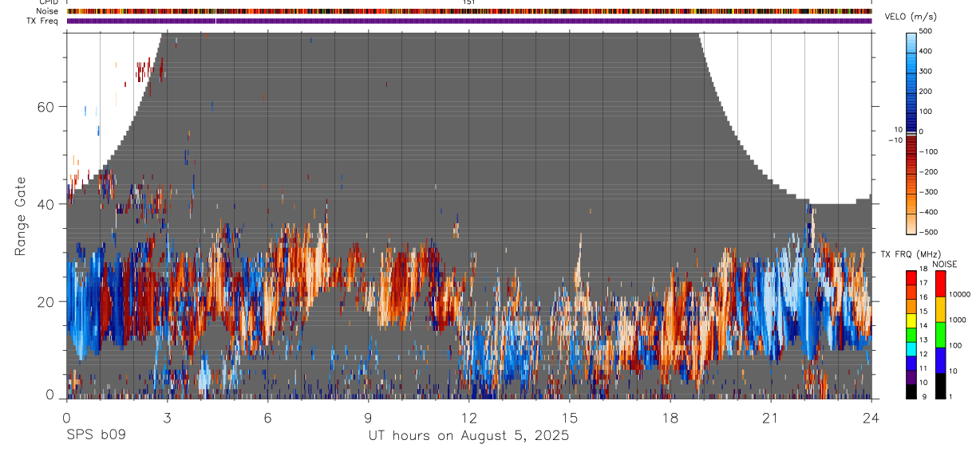Click the "18" hour tick on time axis
The height and width of the screenshot is (452, 980).
click(670, 417)
